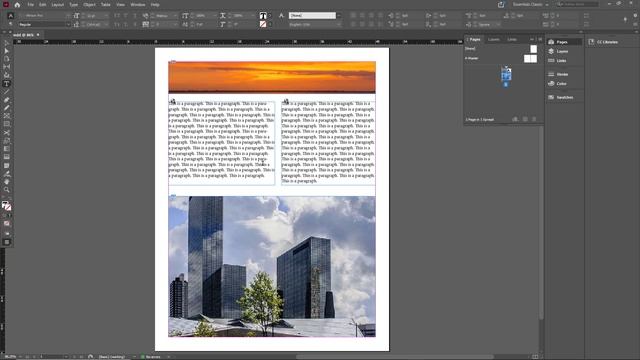Select the Content Collector tool
The image size is (640, 360).
click(7, 76)
